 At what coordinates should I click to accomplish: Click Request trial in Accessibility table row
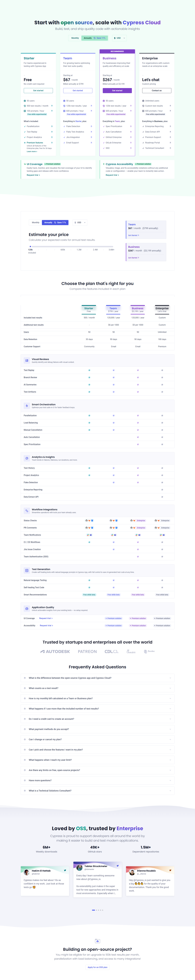46,625
